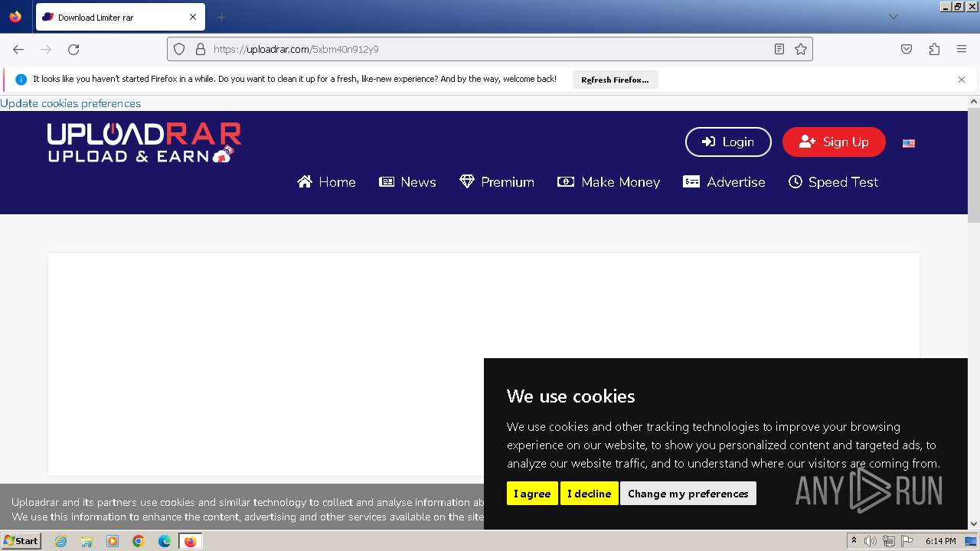This screenshot has height=551, width=980.
Task: Open the Premium menu item
Action: (497, 182)
